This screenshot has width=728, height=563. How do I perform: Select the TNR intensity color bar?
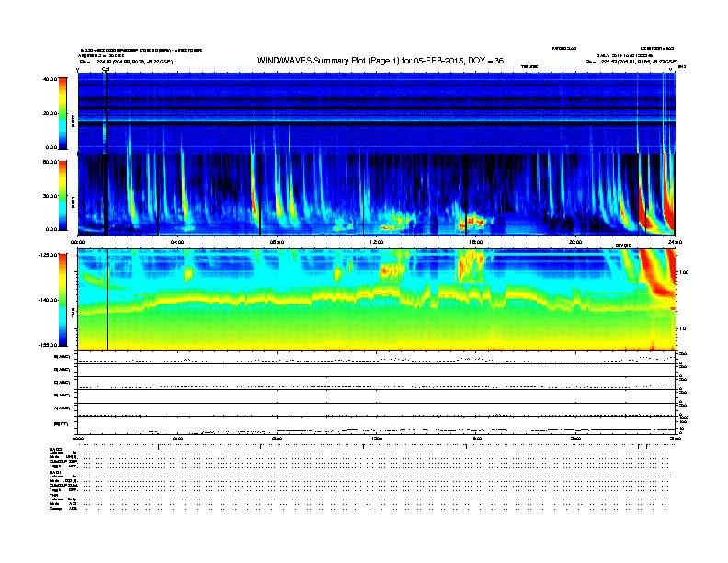point(63,300)
